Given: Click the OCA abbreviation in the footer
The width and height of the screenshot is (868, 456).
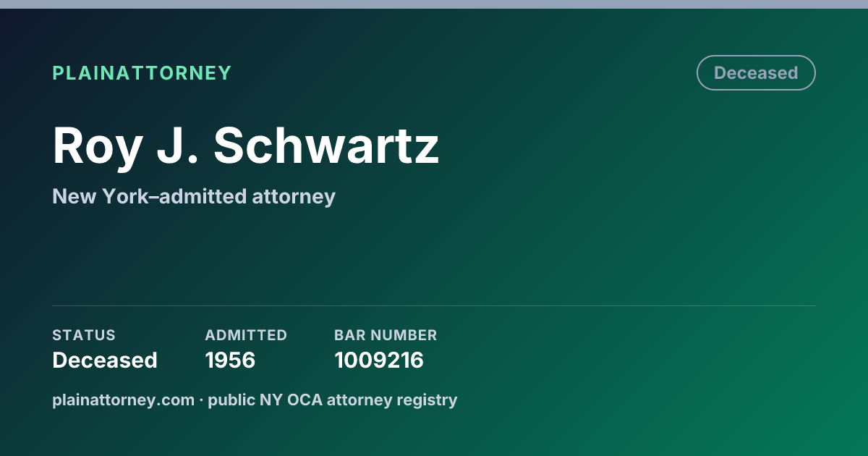Looking at the screenshot, I should 305,400.
